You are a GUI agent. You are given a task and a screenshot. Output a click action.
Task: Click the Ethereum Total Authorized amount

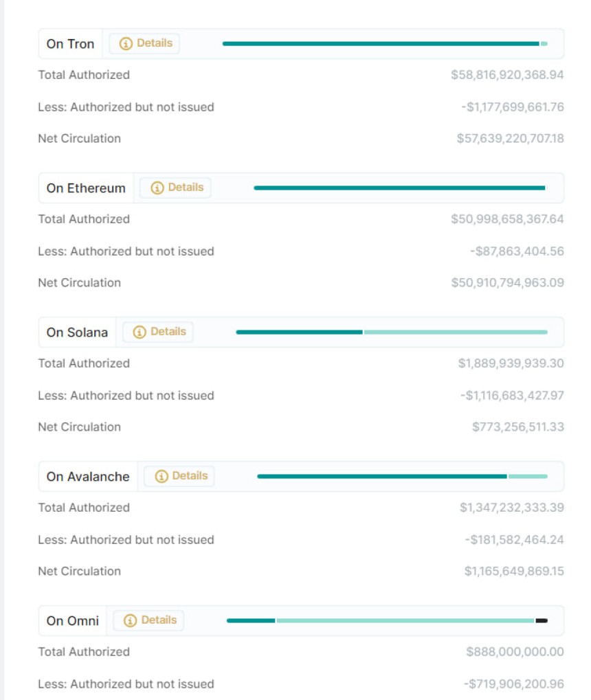507,219
